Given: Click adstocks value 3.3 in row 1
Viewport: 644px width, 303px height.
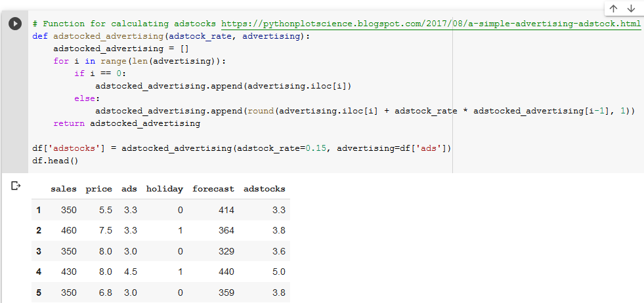Looking at the screenshot, I should [279, 211].
